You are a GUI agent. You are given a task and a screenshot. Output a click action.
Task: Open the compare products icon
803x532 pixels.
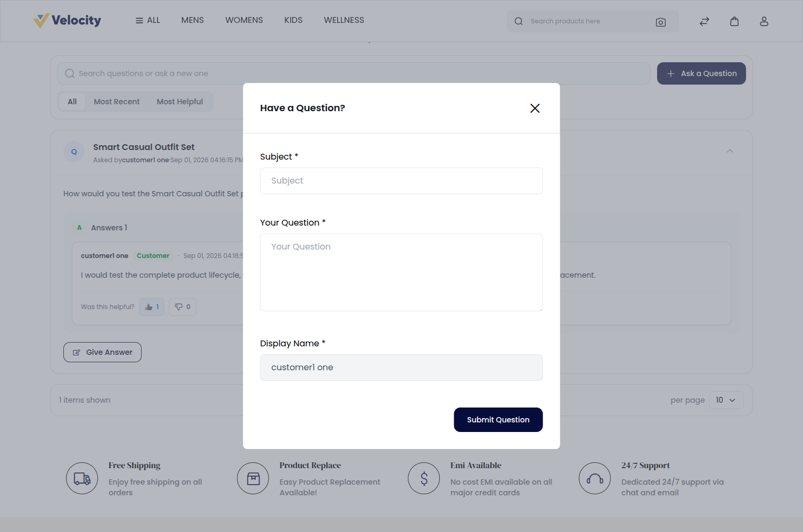click(704, 21)
